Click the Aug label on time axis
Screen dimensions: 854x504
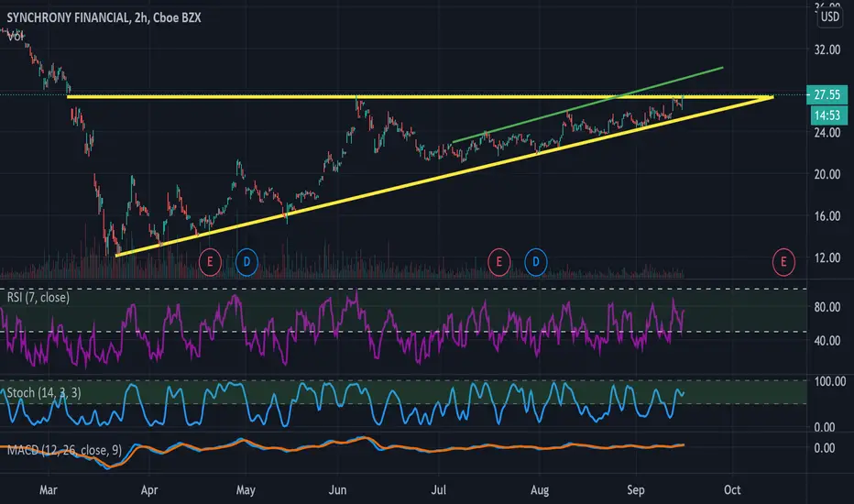pos(540,490)
